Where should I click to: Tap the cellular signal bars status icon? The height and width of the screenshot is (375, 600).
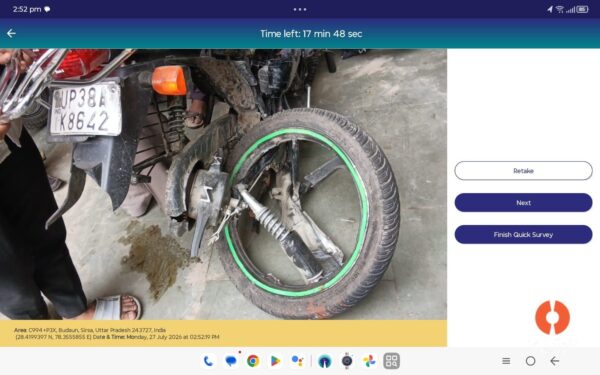click(571, 9)
